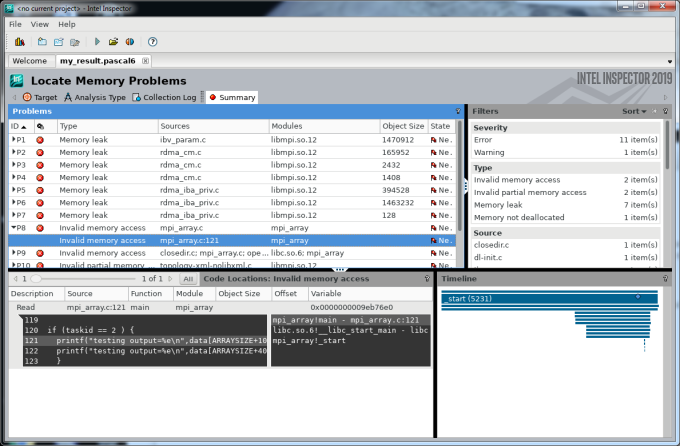The image size is (680, 446).
Task: Filter by Memory leak type
Action: point(566,205)
